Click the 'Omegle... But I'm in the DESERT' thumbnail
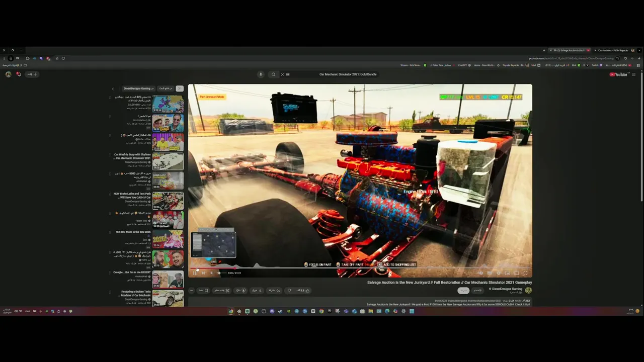Viewport: 644px width, 362px height. point(168,279)
